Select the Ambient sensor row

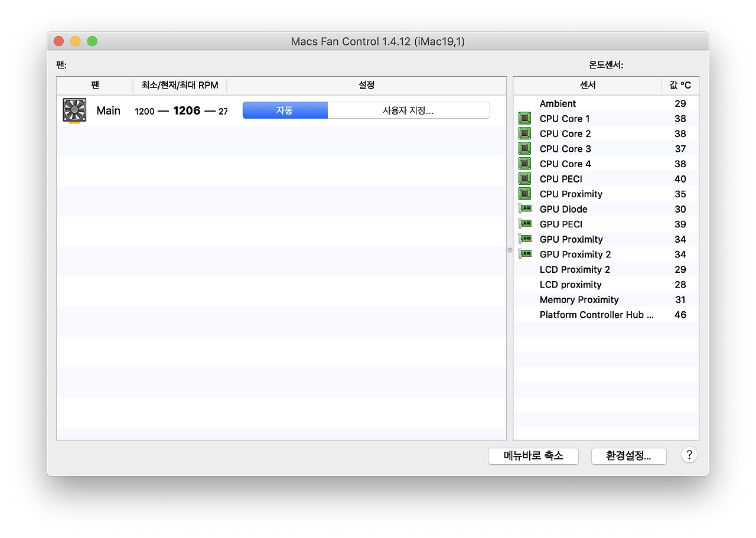click(606, 103)
